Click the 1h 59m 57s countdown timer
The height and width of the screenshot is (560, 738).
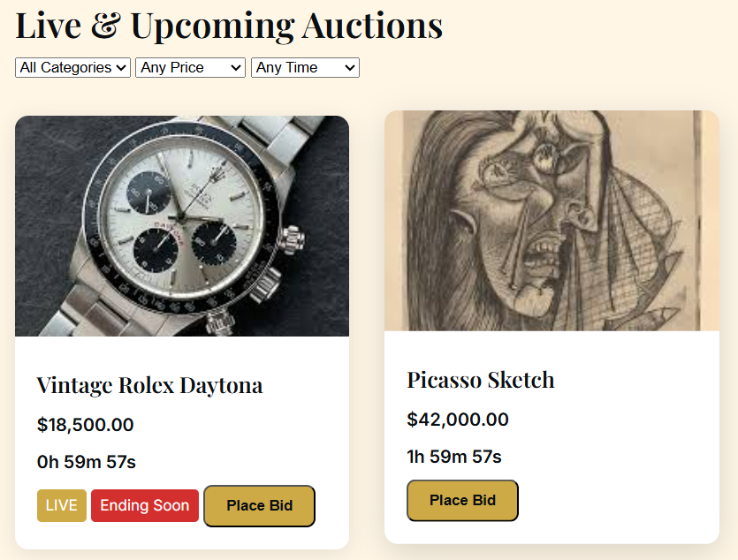(x=453, y=457)
